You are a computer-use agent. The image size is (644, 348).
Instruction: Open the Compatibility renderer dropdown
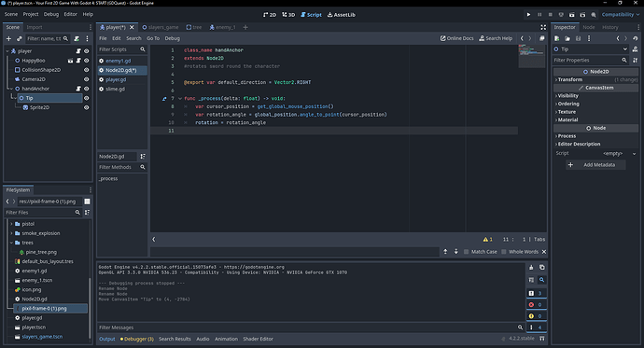(620, 15)
